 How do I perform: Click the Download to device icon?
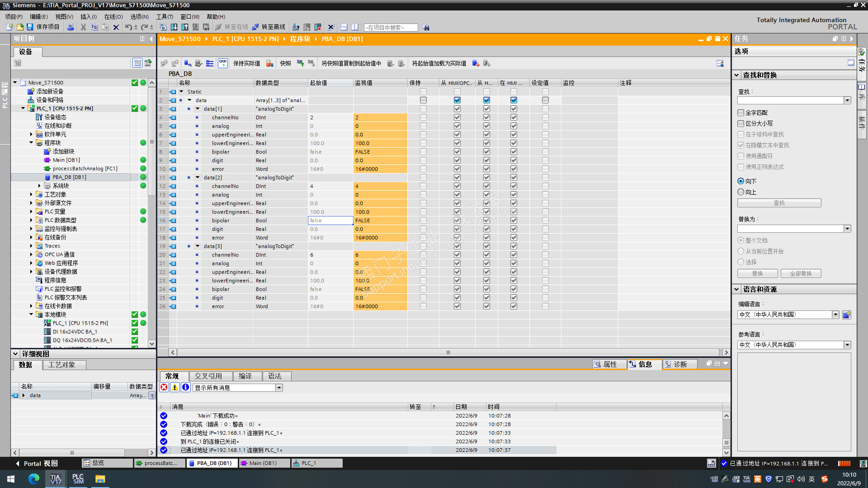174,27
